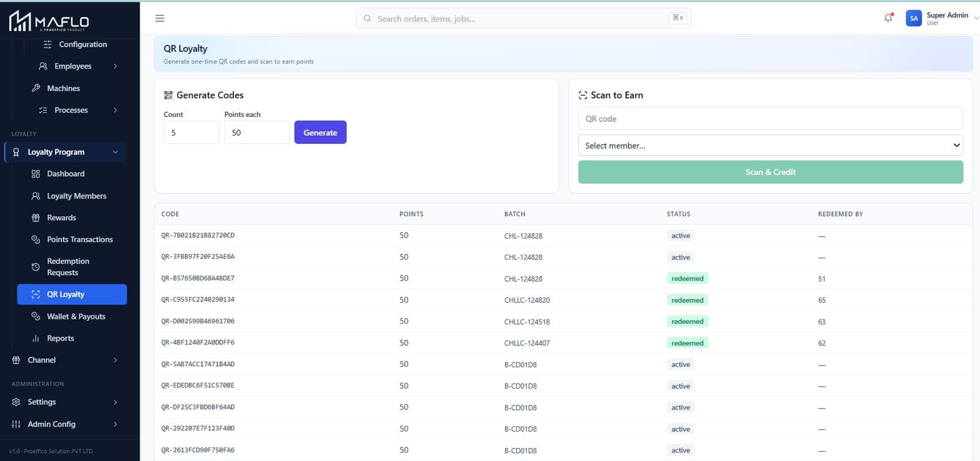Navigate to Redemption Requests
Viewport: 980px width, 461px height.
coord(68,267)
